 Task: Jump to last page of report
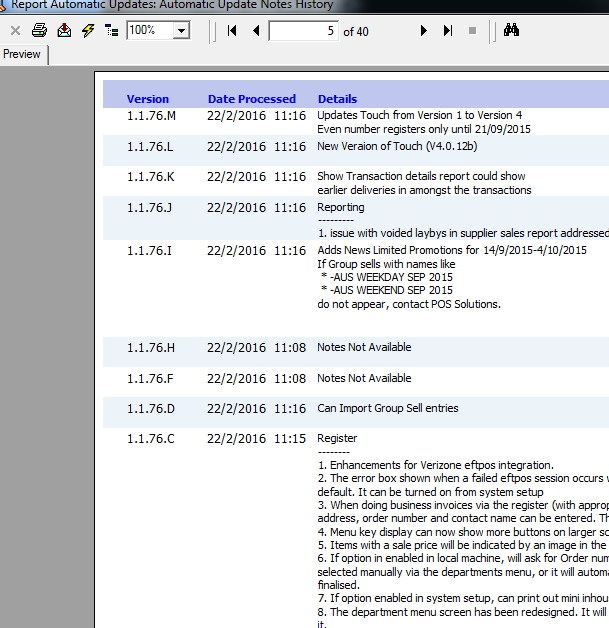pyautogui.click(x=448, y=30)
